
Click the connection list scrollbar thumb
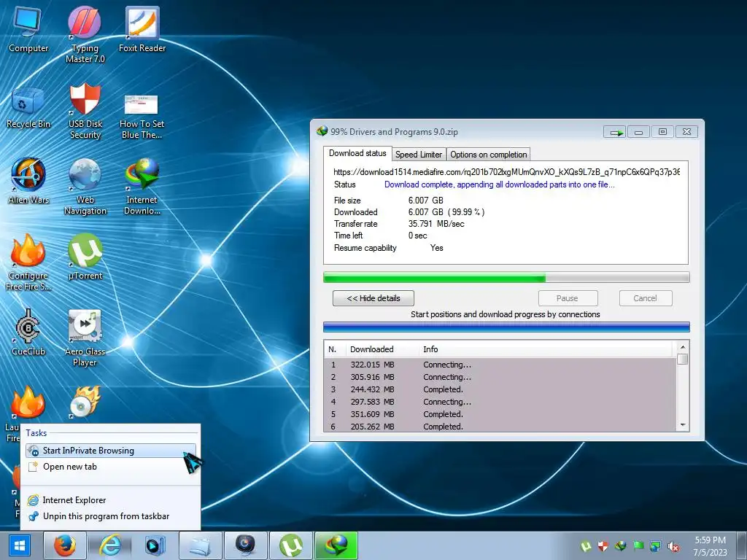[683, 359]
